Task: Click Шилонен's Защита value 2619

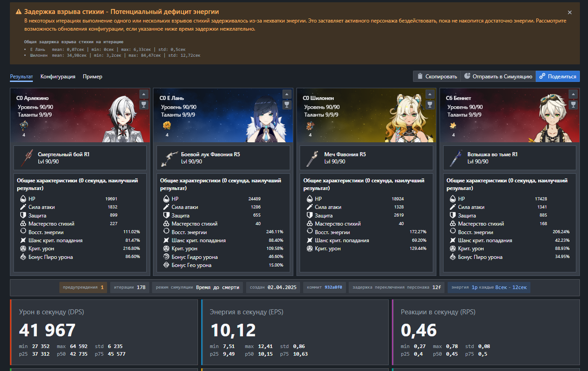Action: pos(399,215)
